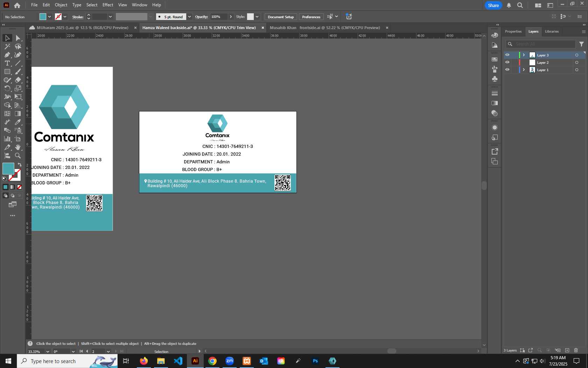588x368 pixels.
Task: Go to next artboard arrow
Action: [x=116, y=351]
